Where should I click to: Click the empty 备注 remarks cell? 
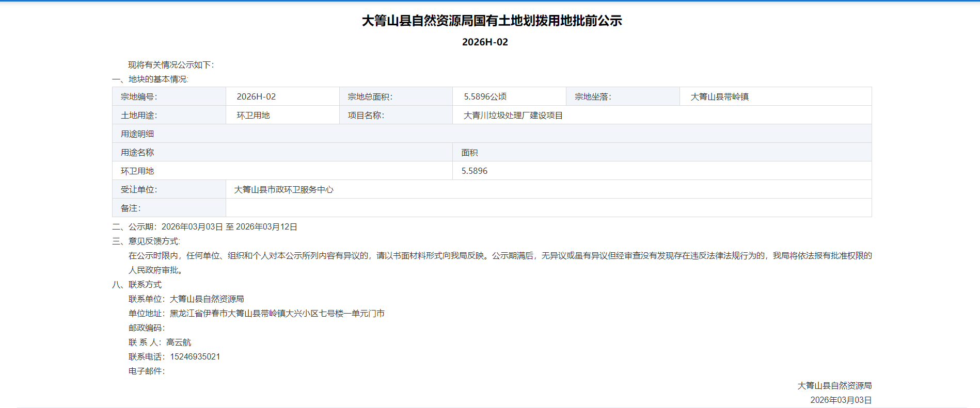(547, 208)
